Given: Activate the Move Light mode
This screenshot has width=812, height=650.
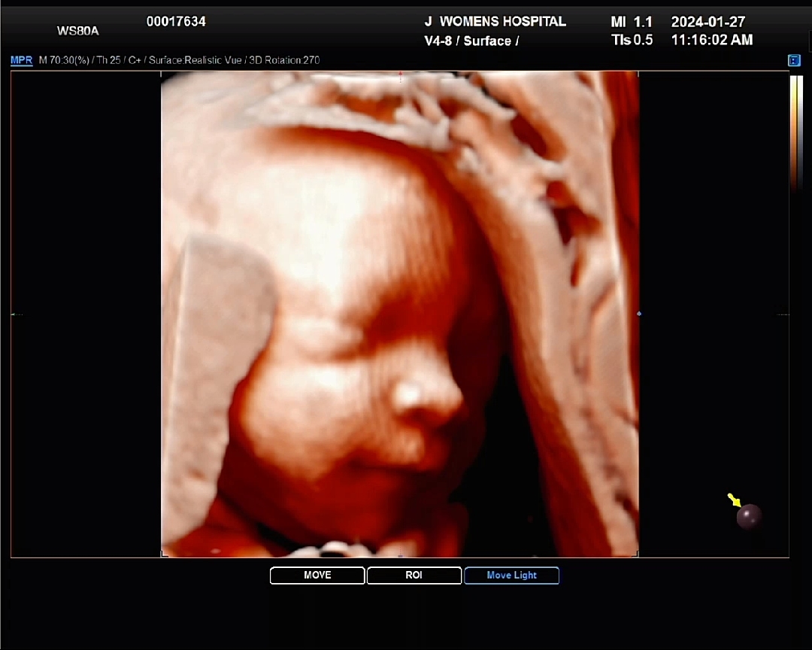Looking at the screenshot, I should click(511, 576).
